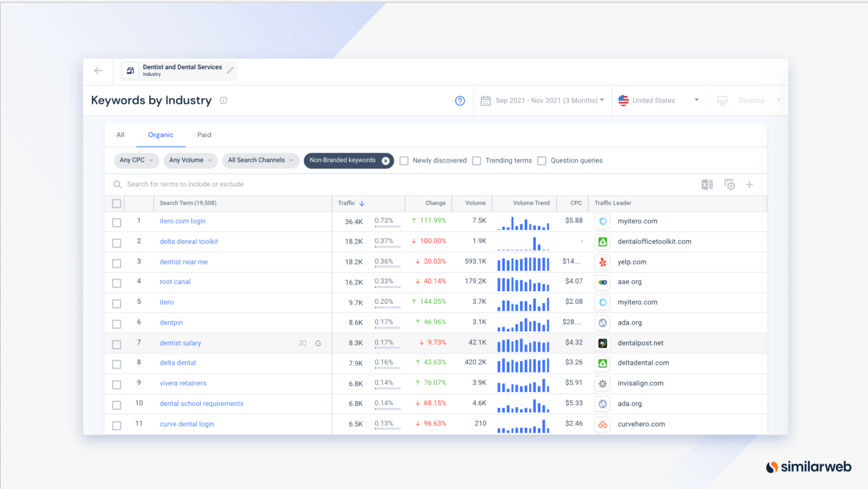Screen dimensions: 868x489
Task: Check the Question queries checkbox
Action: click(x=542, y=161)
